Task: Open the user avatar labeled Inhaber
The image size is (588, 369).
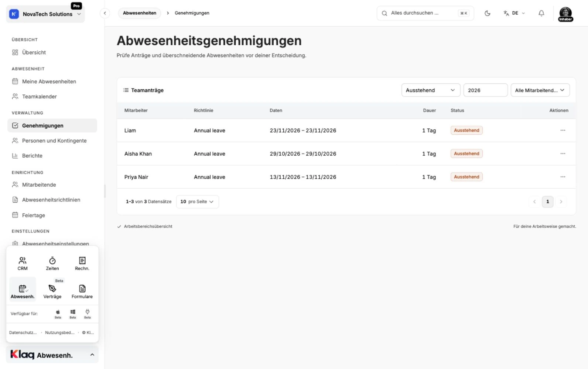Action: [x=565, y=14]
